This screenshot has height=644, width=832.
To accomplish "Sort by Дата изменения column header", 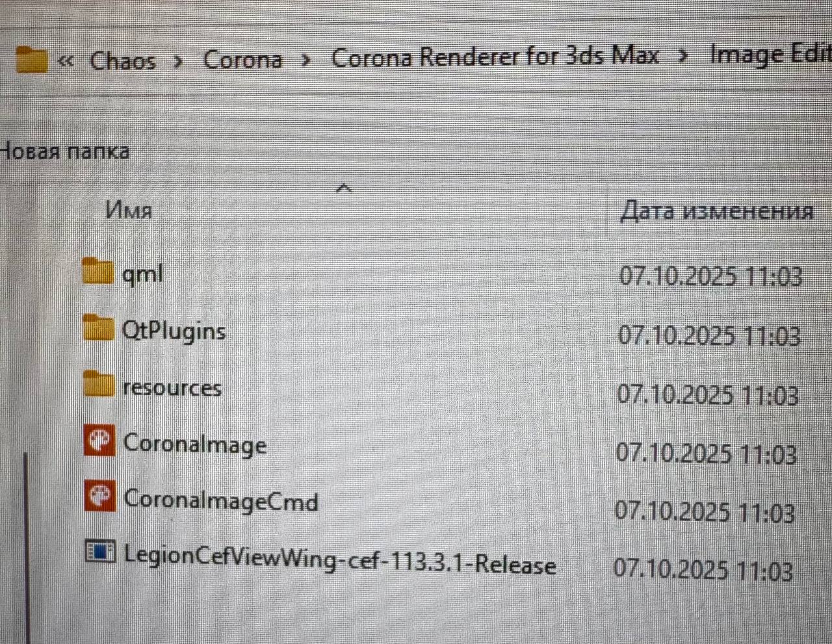I will point(717,211).
